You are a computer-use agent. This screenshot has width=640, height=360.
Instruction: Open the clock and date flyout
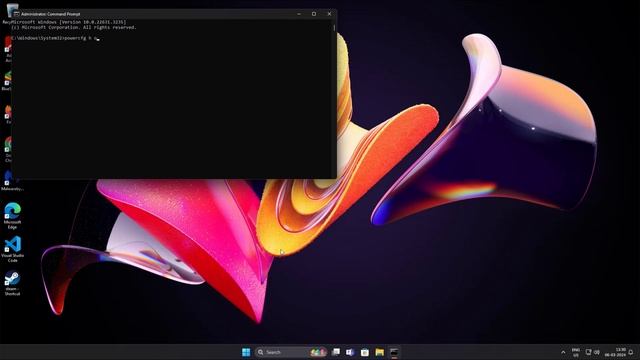pos(616,352)
